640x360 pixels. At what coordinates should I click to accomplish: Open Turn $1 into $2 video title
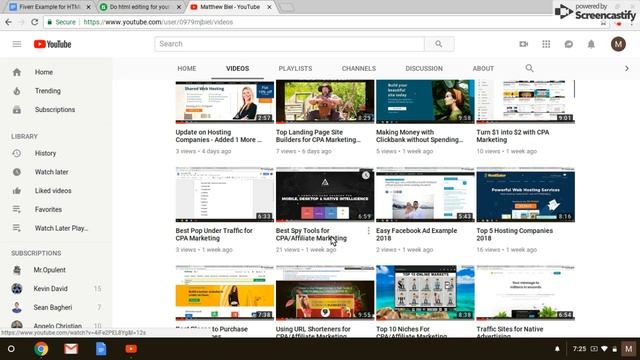coord(513,136)
